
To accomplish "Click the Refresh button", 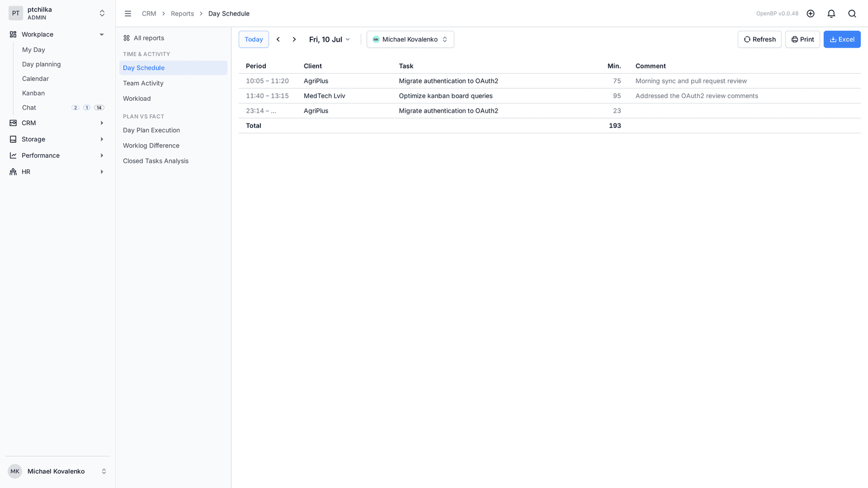I will [x=759, y=40].
